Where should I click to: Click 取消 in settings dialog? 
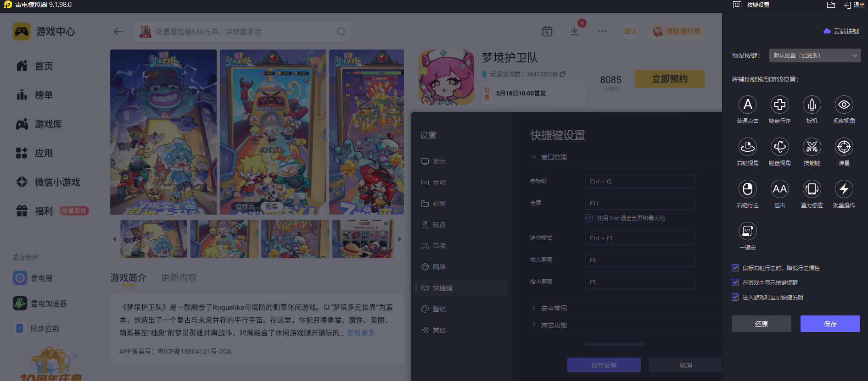pos(685,365)
